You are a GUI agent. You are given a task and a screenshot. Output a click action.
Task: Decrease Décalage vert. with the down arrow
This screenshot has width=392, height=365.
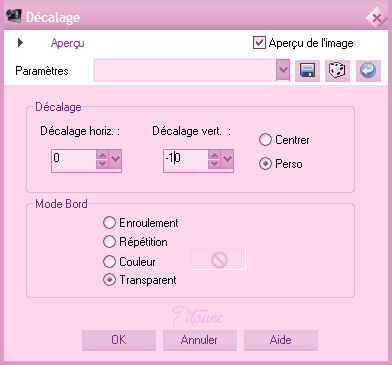214,164
